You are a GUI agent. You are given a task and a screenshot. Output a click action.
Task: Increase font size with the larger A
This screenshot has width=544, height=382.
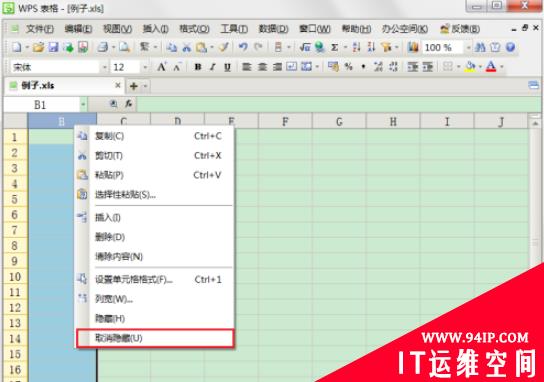coord(161,67)
